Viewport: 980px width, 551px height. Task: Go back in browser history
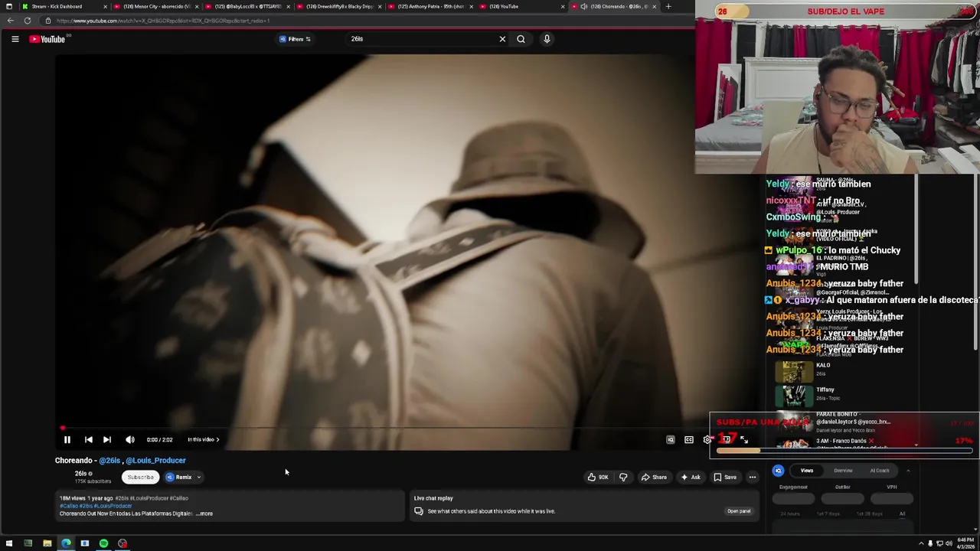click(x=10, y=21)
